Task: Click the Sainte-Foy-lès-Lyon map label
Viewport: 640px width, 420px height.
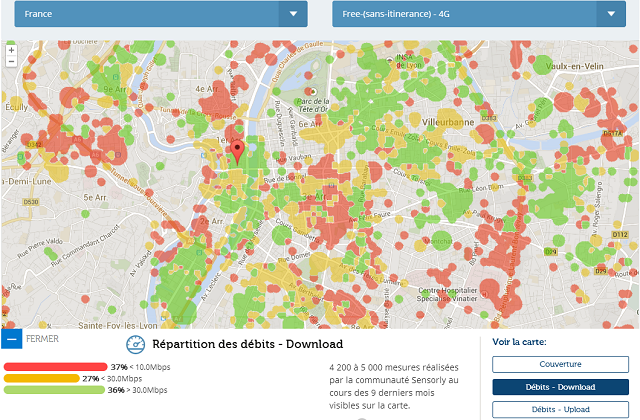Action: coord(118,325)
